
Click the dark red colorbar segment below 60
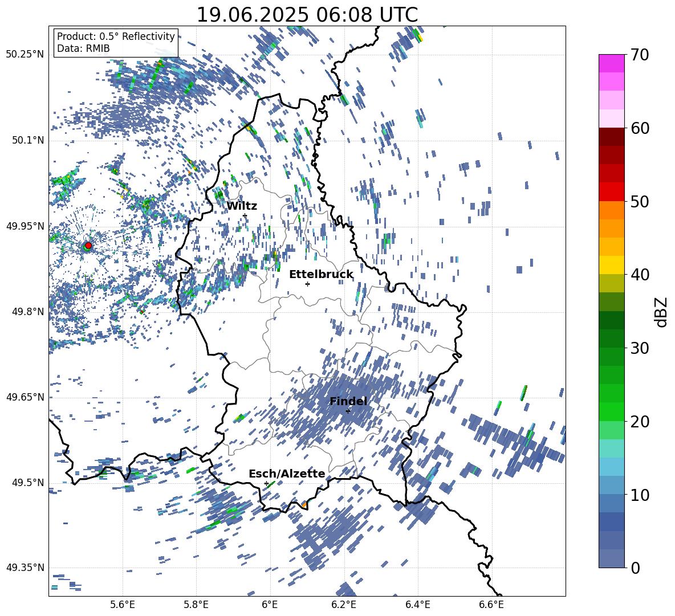coord(612,137)
